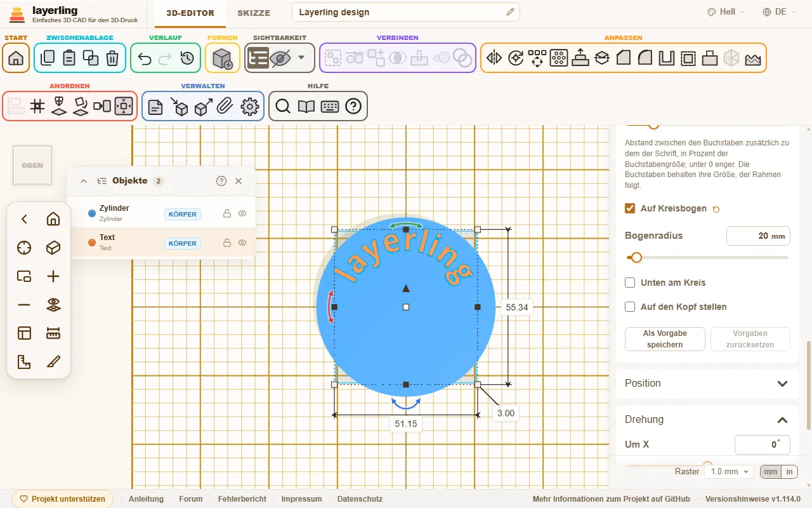Switch to the SKIZZE tab
The height and width of the screenshot is (508, 812).
coord(254,13)
